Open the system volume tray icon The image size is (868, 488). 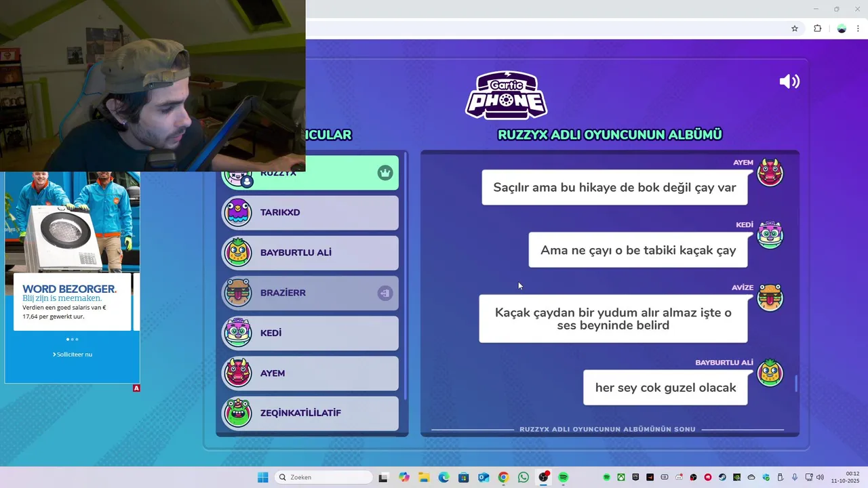click(x=821, y=477)
